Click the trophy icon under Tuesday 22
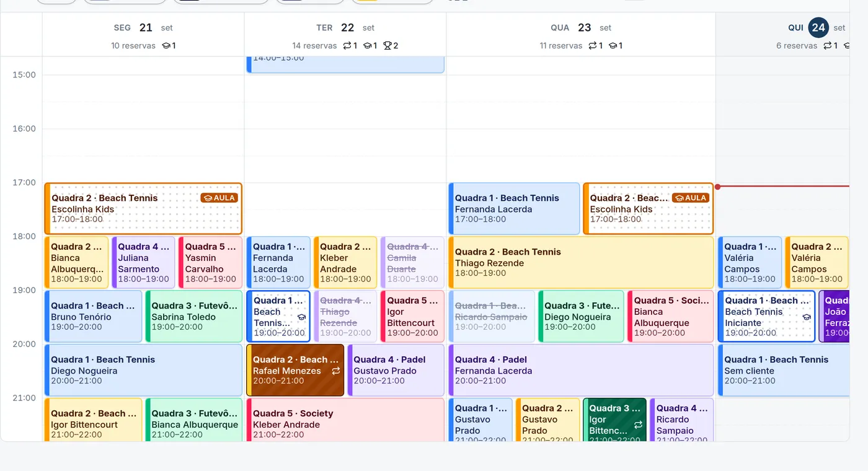Image resolution: width=868 pixels, height=471 pixels. 387,45
